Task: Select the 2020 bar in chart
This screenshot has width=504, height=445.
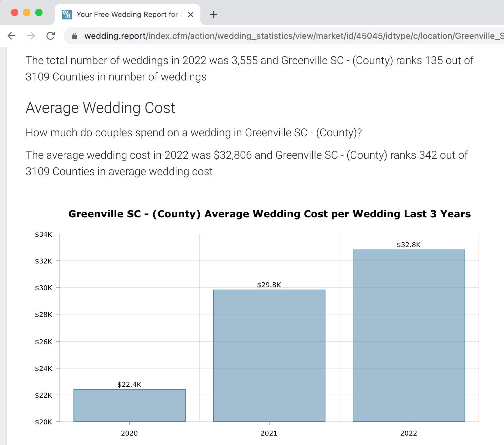Action: [x=130, y=406]
